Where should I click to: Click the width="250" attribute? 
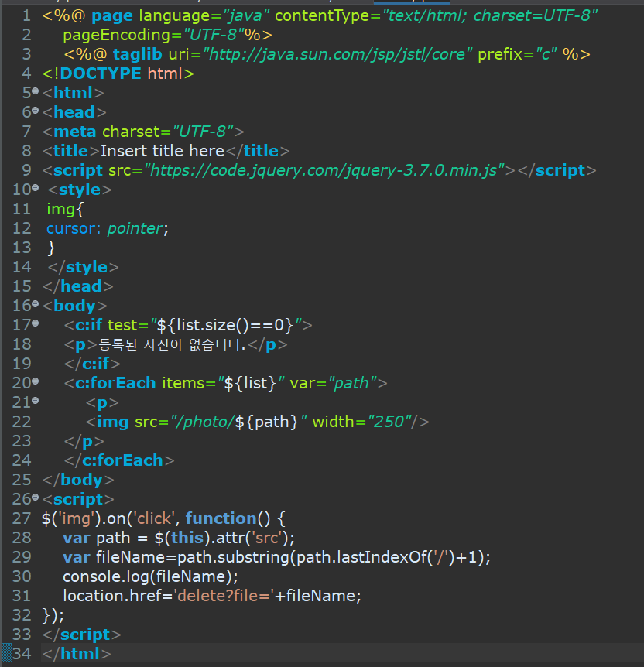pos(361,422)
